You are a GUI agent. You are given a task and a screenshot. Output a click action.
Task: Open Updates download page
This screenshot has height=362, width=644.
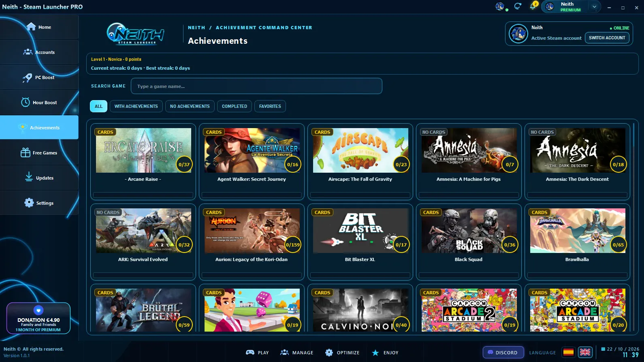tap(39, 178)
